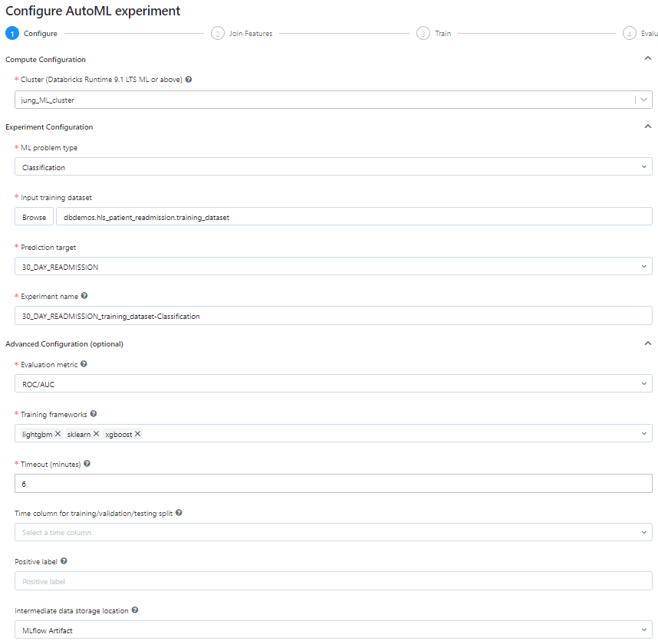This screenshot has height=644, width=658.
Task: Click step 2 Join Features circle
Action: tap(217, 33)
